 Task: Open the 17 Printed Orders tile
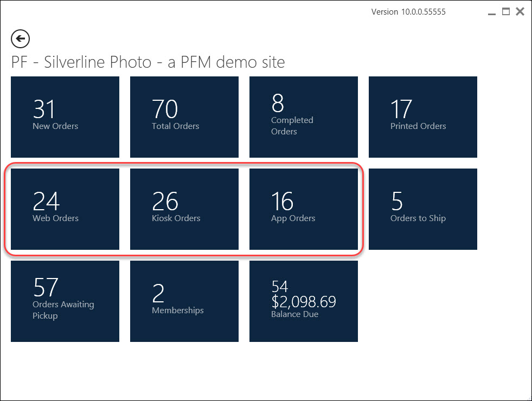pyautogui.click(x=423, y=117)
